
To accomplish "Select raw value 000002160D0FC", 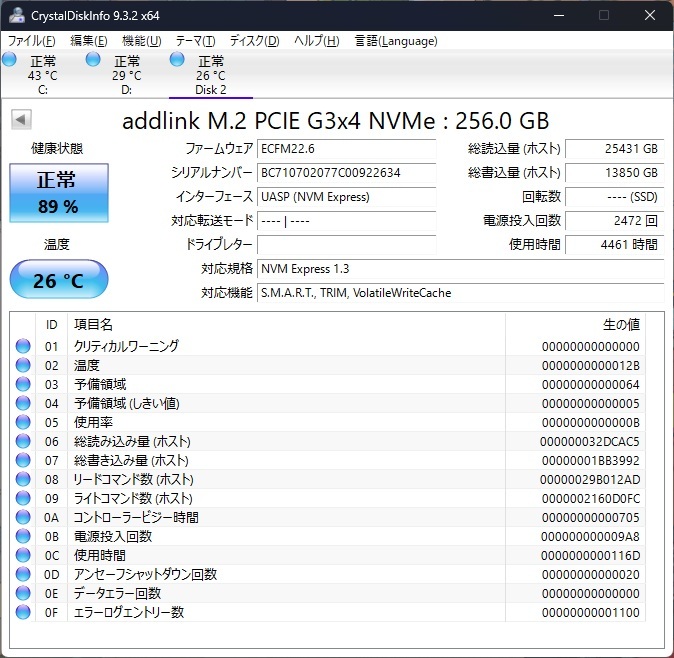I will coord(590,499).
